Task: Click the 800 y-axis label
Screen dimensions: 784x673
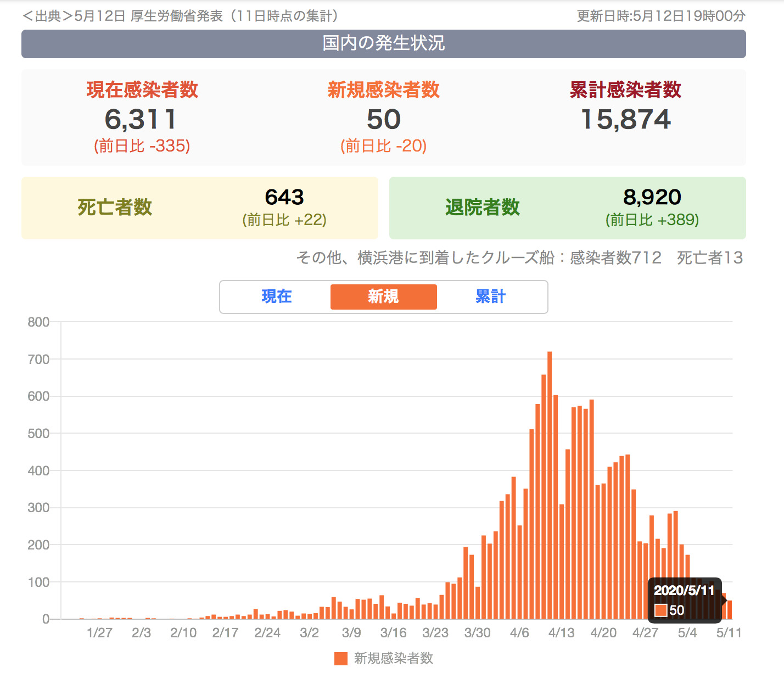Action: [38, 322]
